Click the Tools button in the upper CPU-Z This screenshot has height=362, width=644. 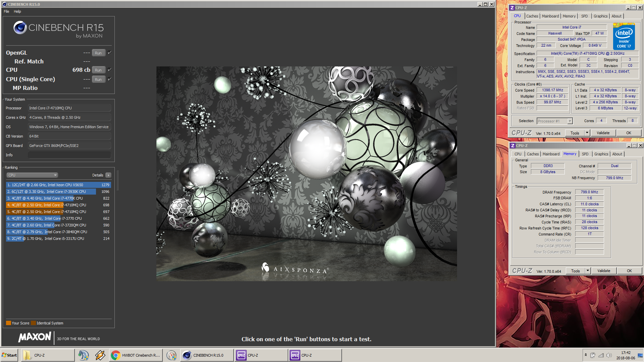(x=575, y=133)
